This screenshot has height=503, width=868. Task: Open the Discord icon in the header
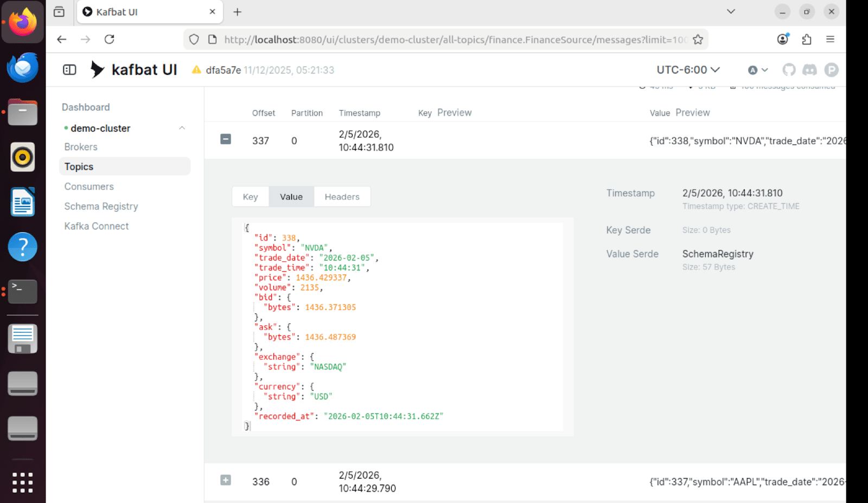810,69
